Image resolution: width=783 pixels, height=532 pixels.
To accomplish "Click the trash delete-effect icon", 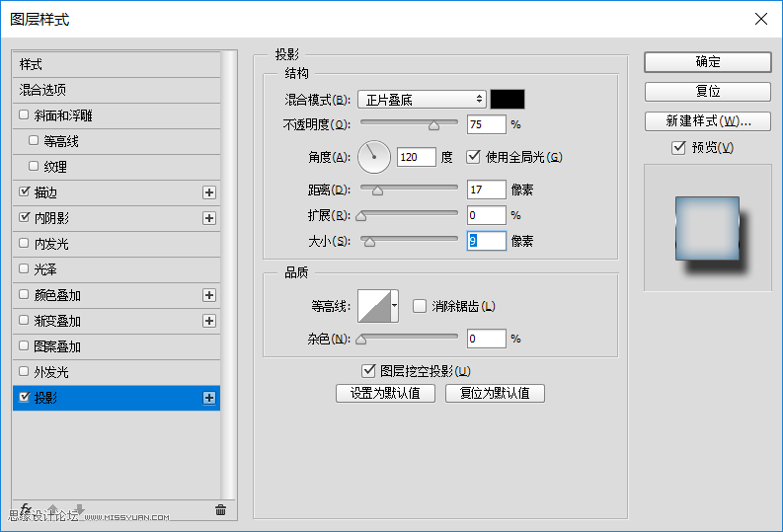I will (220, 509).
